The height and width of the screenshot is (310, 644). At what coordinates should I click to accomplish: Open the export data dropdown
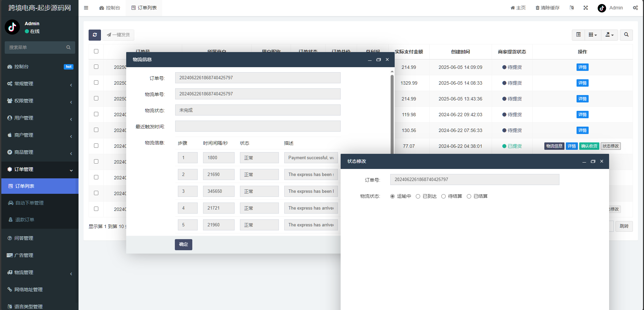pos(609,35)
